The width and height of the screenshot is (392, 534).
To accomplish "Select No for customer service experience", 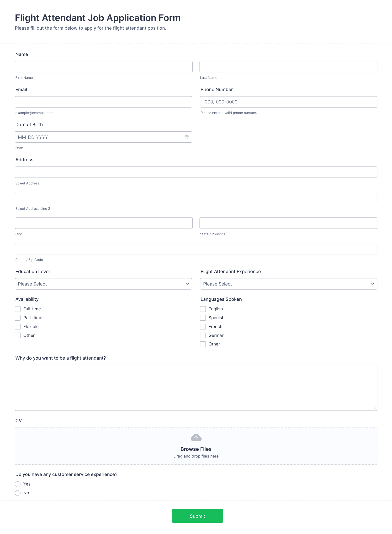I will [18, 493].
